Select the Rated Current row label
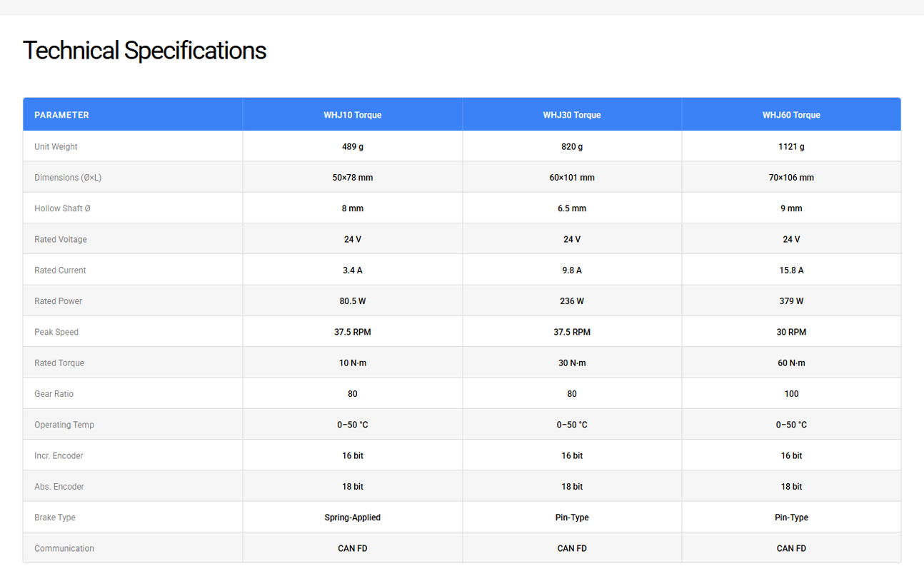The height and width of the screenshot is (586, 924). click(x=60, y=270)
